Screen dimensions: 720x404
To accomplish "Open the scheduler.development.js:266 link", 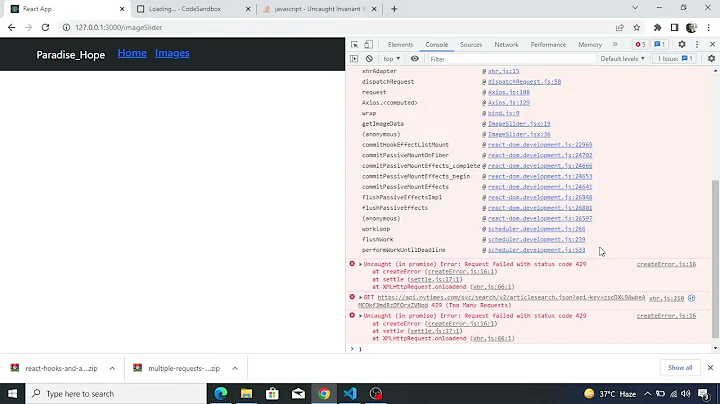I will (x=536, y=229).
